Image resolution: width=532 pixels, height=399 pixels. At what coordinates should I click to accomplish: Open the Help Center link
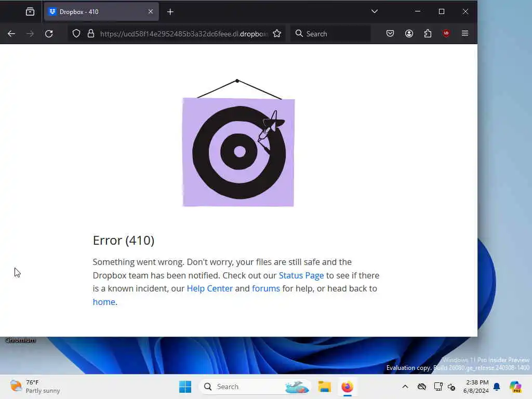210,288
